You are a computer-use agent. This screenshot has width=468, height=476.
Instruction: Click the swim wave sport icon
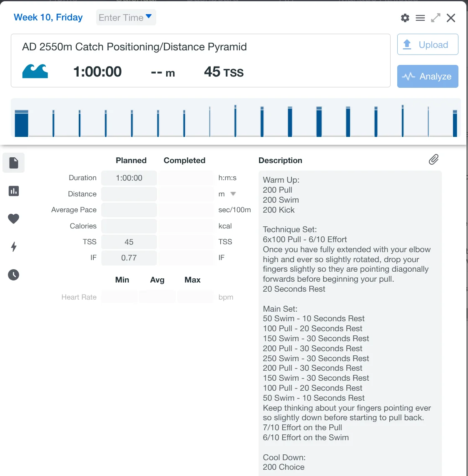[35, 72]
